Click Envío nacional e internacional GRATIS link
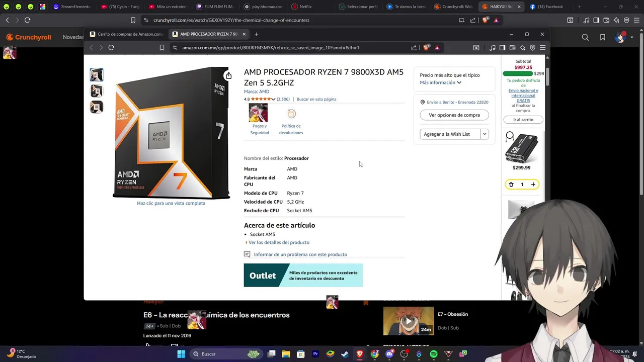Screen dimensions: 644x362 [523, 96]
